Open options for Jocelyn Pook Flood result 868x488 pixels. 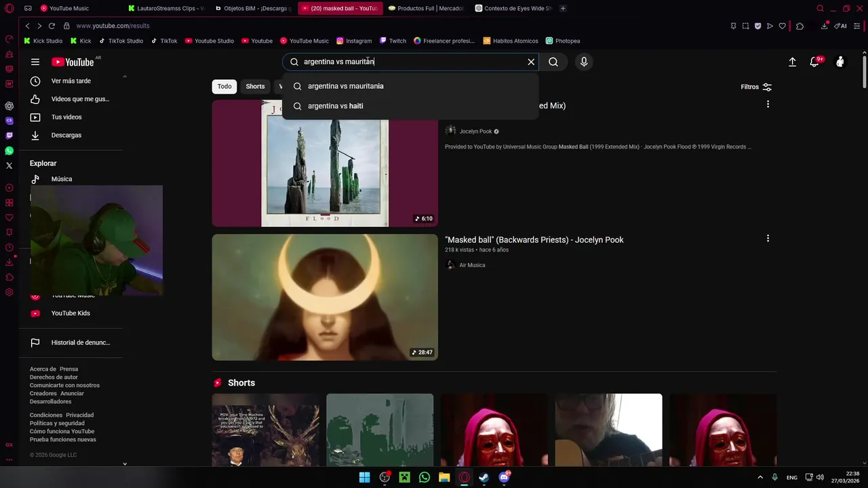pyautogui.click(x=768, y=104)
